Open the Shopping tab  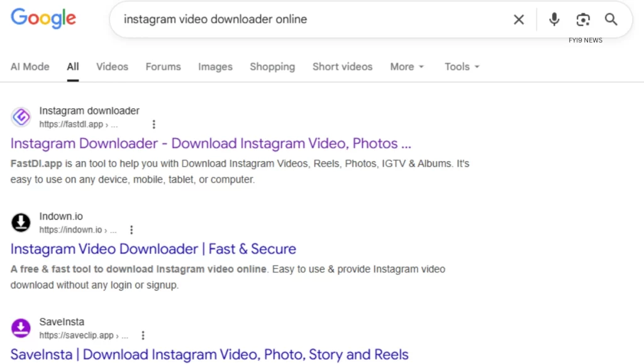(272, 67)
